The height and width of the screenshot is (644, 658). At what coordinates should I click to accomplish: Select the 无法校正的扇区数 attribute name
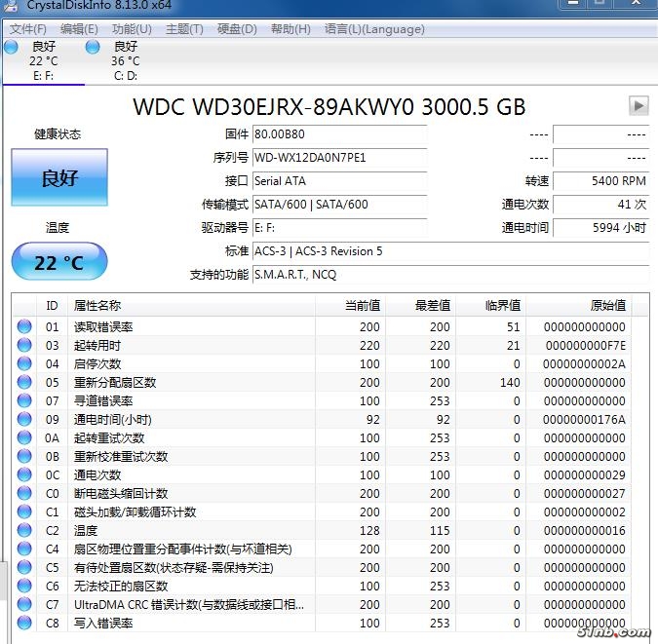click(x=121, y=587)
